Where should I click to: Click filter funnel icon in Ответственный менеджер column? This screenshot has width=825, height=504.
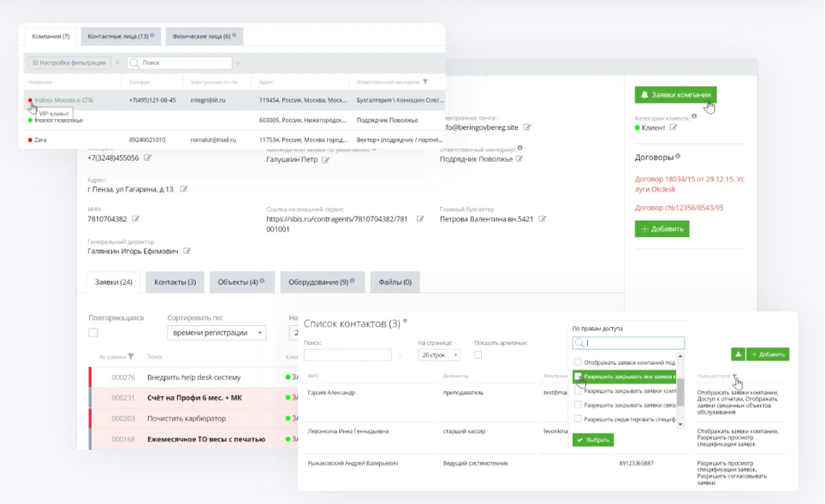(x=425, y=82)
